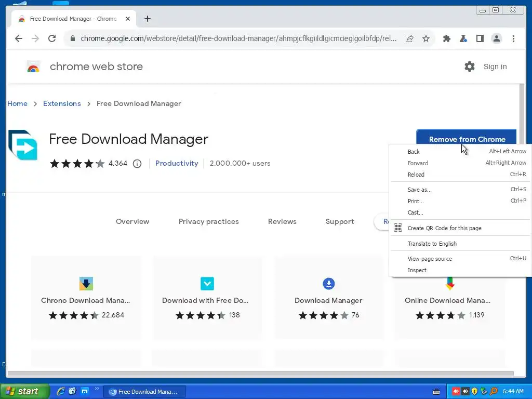
Task: Select View page source
Action: coord(460,259)
